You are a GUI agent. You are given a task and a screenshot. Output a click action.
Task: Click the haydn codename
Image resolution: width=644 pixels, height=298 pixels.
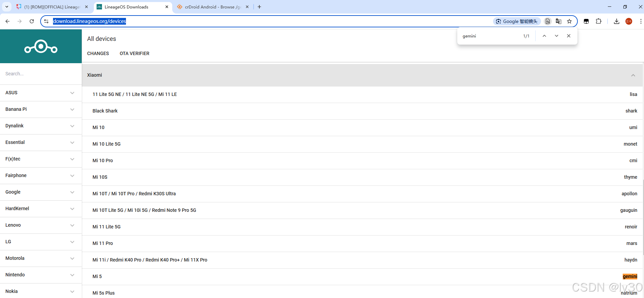[x=631, y=260]
